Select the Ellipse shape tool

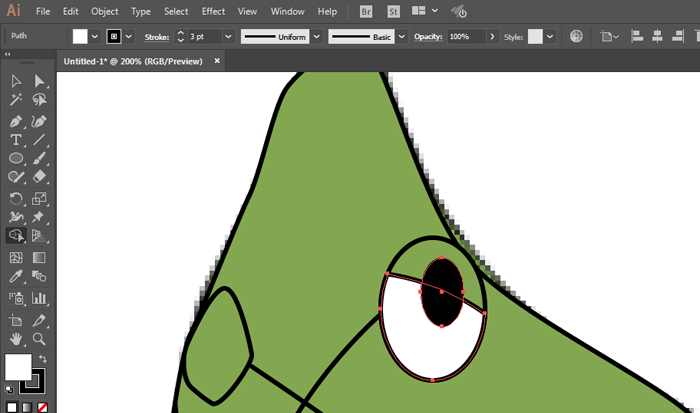tap(16, 158)
